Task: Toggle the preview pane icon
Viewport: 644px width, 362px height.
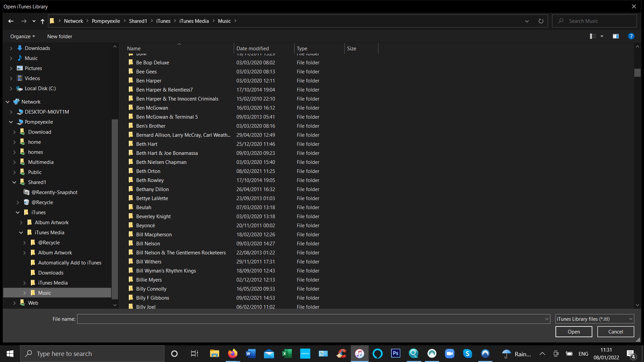Action: (x=615, y=36)
